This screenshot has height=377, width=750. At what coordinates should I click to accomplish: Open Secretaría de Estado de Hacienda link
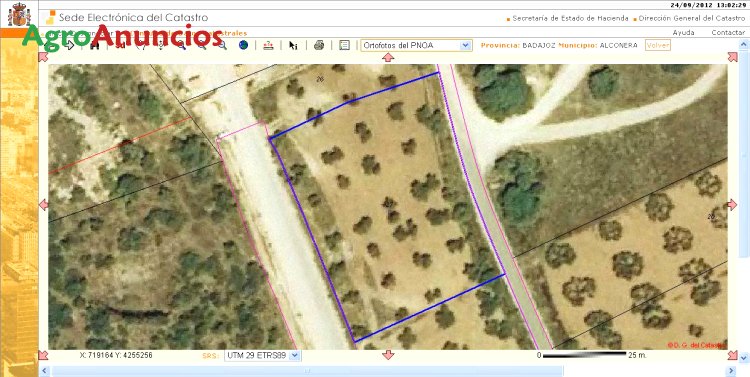(570, 19)
